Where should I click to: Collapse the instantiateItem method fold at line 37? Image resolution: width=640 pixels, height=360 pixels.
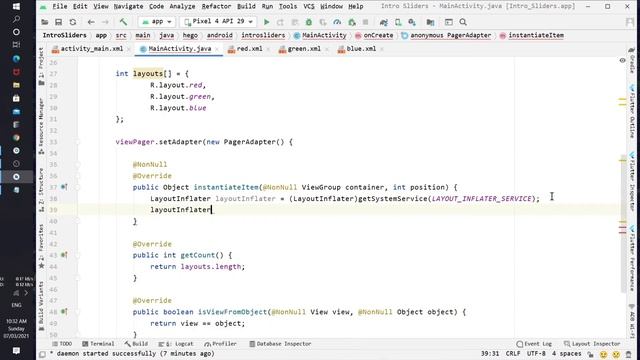(x=77, y=187)
